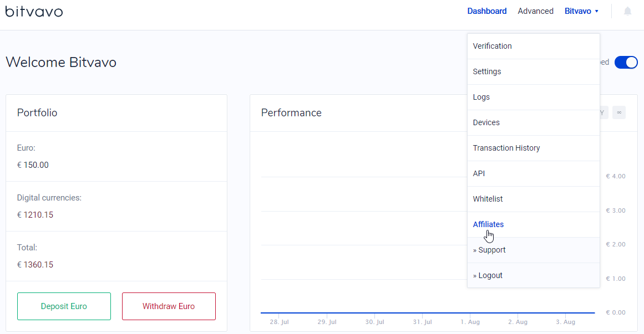Viewport: 644px width, 334px height.
Task: Click the bitvavo logo
Action: click(34, 11)
